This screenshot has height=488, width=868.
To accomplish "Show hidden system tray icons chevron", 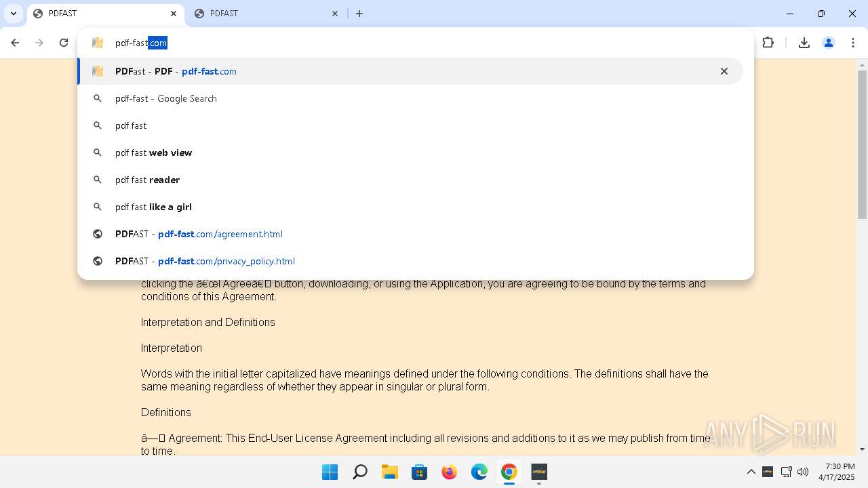I will click(751, 472).
